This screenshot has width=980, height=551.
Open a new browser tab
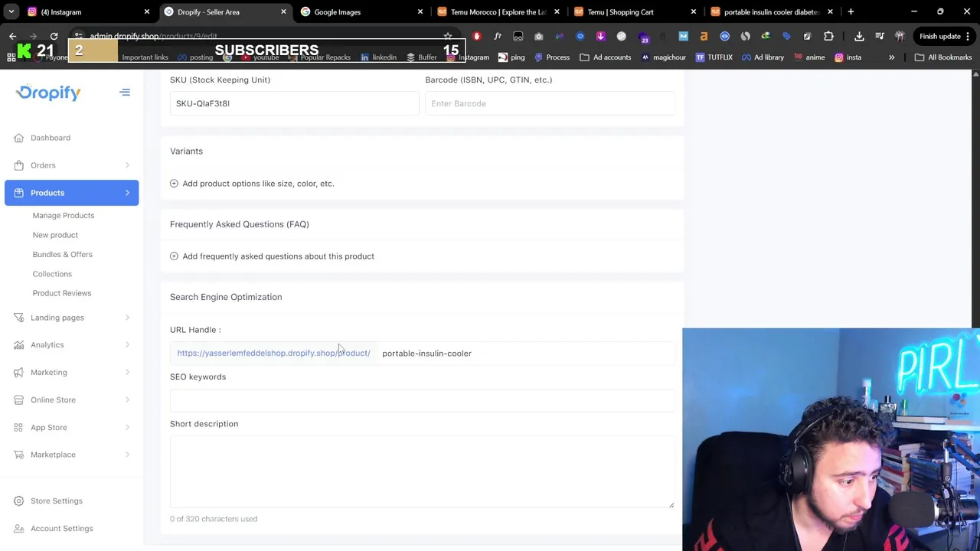(x=851, y=12)
